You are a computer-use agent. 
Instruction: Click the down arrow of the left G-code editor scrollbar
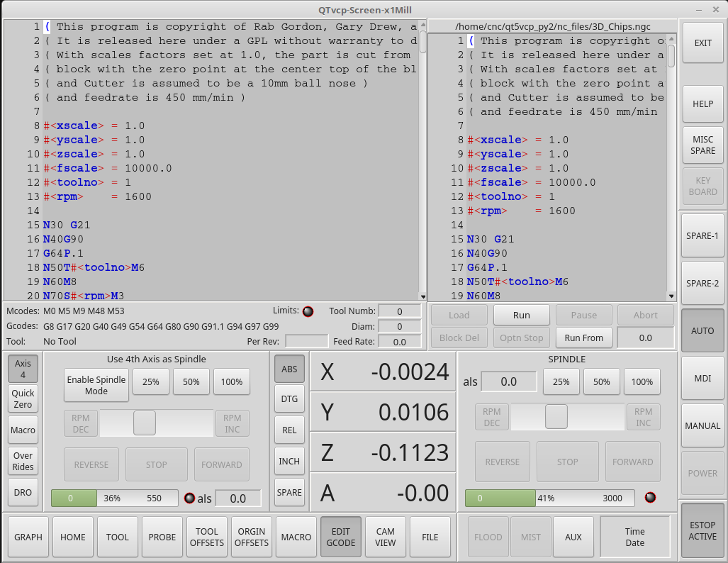pyautogui.click(x=423, y=296)
